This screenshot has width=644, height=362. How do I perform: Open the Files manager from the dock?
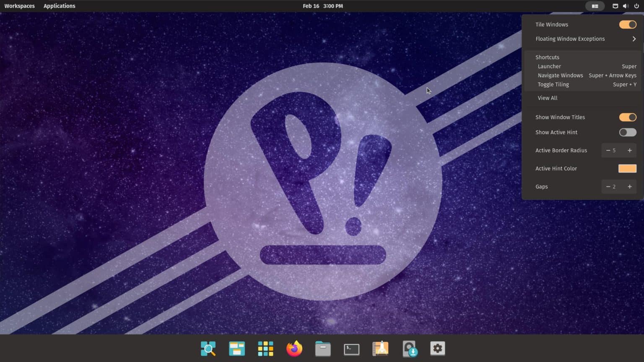point(323,348)
